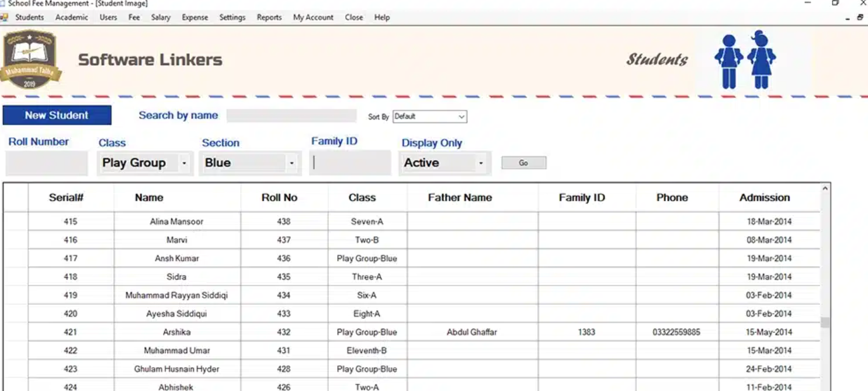
Task: Click the Family ID input field
Action: pos(349,162)
